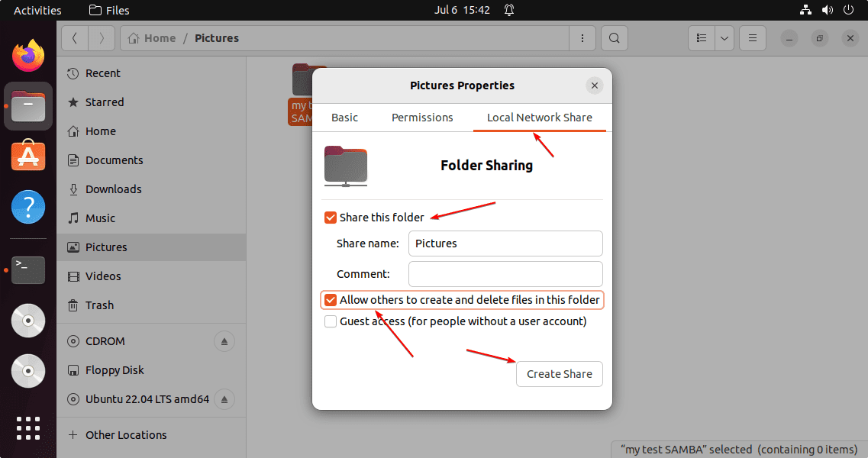Open Terminal from the dock
The width and height of the screenshot is (868, 458).
point(28,269)
